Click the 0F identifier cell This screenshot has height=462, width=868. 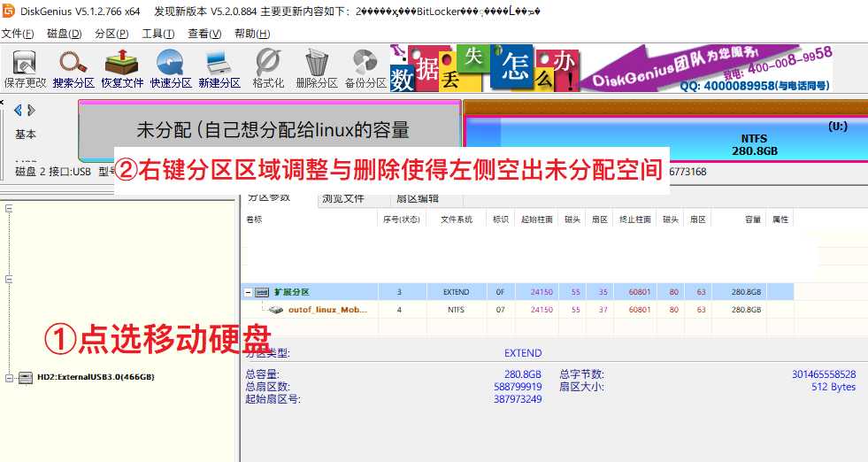pyautogui.click(x=501, y=292)
